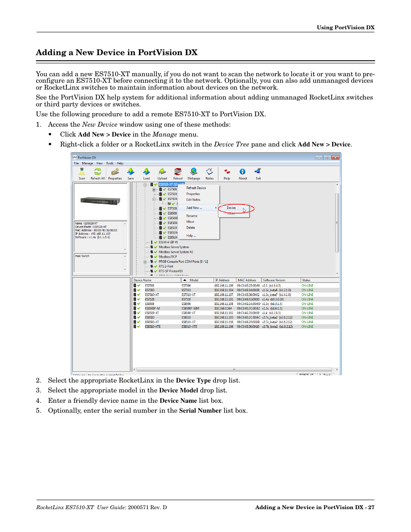This screenshot has height=532, width=411.
Task: Select the ES8510-XTE row in device list
Action: coord(236,327)
